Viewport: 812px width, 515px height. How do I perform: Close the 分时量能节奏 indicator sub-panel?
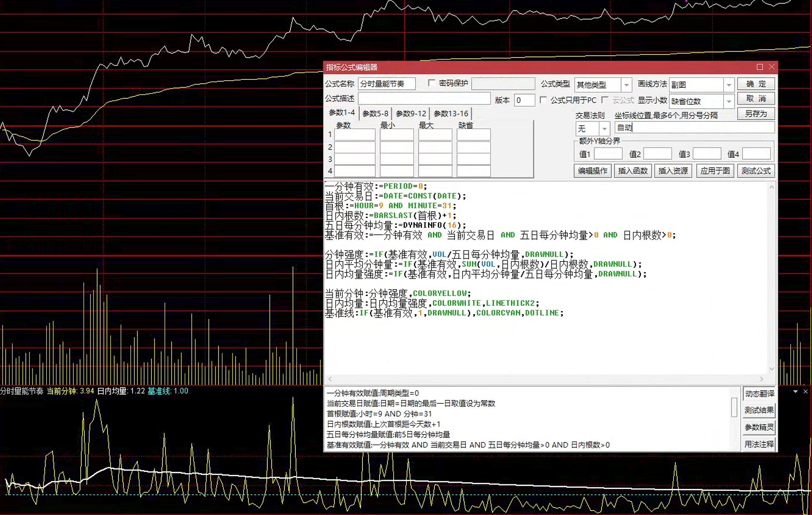805,392
